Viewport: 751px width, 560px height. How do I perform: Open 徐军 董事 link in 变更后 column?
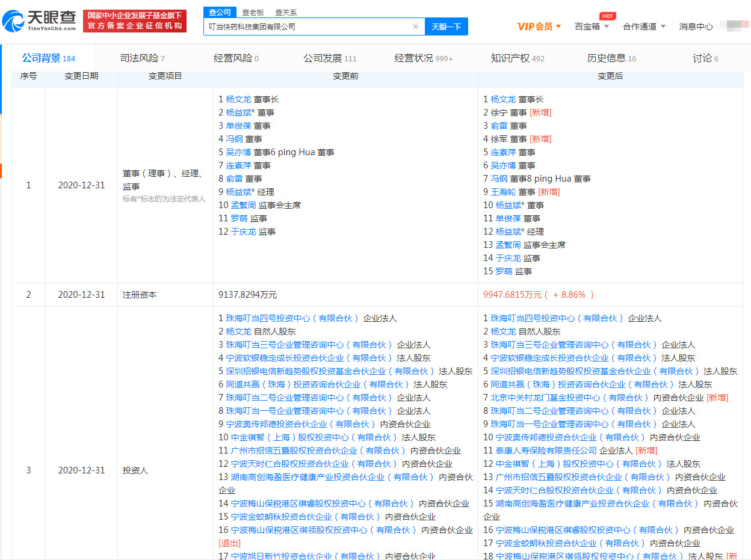(x=499, y=139)
